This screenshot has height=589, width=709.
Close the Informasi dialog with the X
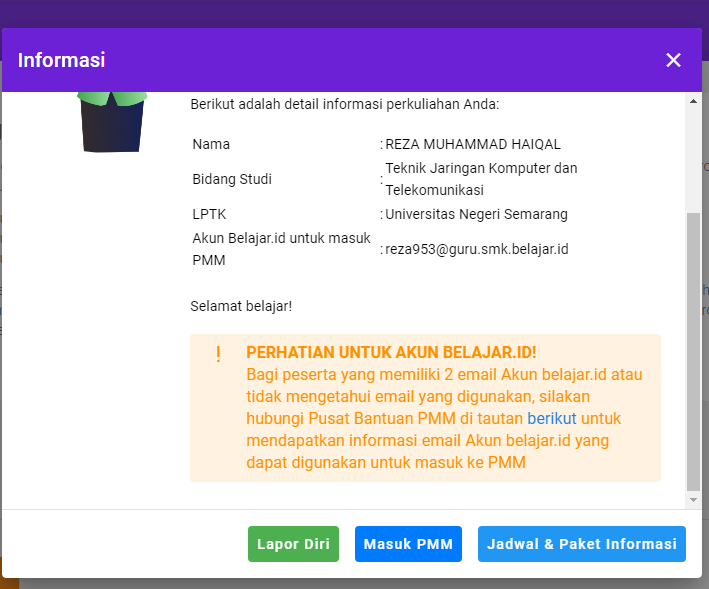[x=673, y=60]
